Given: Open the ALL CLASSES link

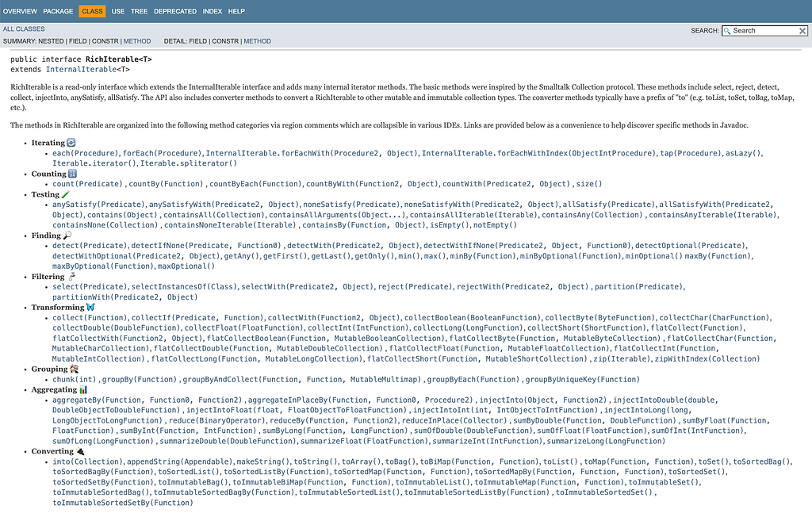Looking at the screenshot, I should [x=24, y=29].
